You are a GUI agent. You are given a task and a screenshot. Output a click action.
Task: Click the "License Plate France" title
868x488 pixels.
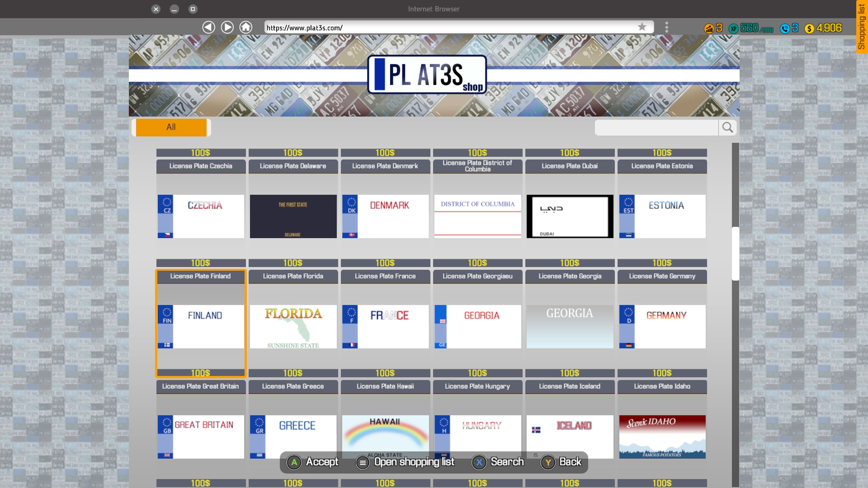[385, 276]
